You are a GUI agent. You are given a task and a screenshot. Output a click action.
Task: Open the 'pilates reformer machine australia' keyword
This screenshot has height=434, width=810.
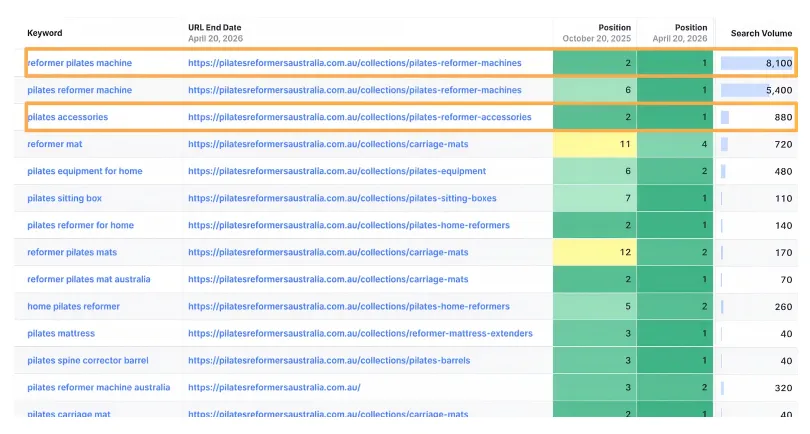click(99, 387)
